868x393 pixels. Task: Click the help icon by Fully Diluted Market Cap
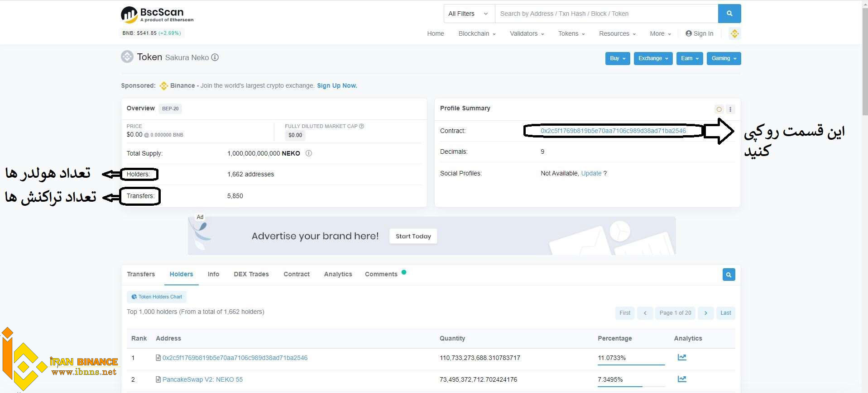coord(361,126)
